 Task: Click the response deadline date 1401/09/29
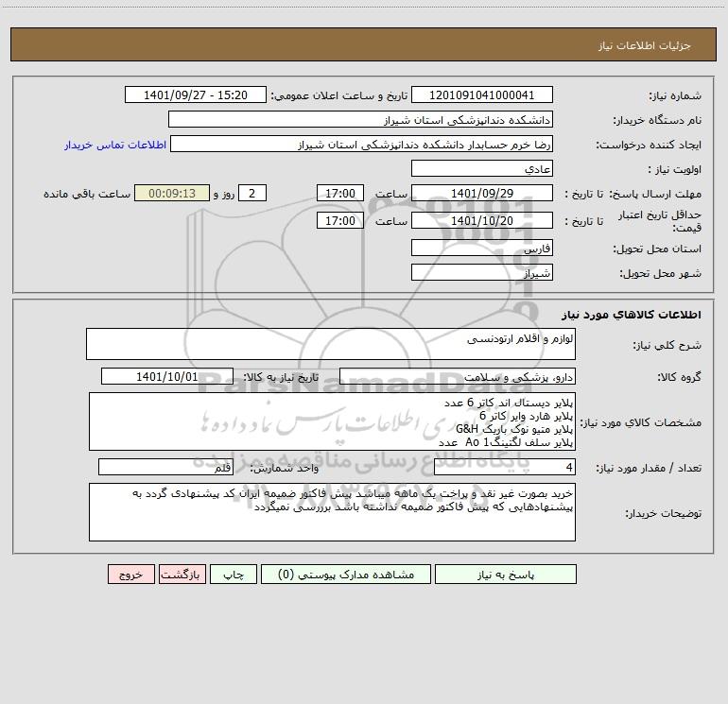click(482, 193)
